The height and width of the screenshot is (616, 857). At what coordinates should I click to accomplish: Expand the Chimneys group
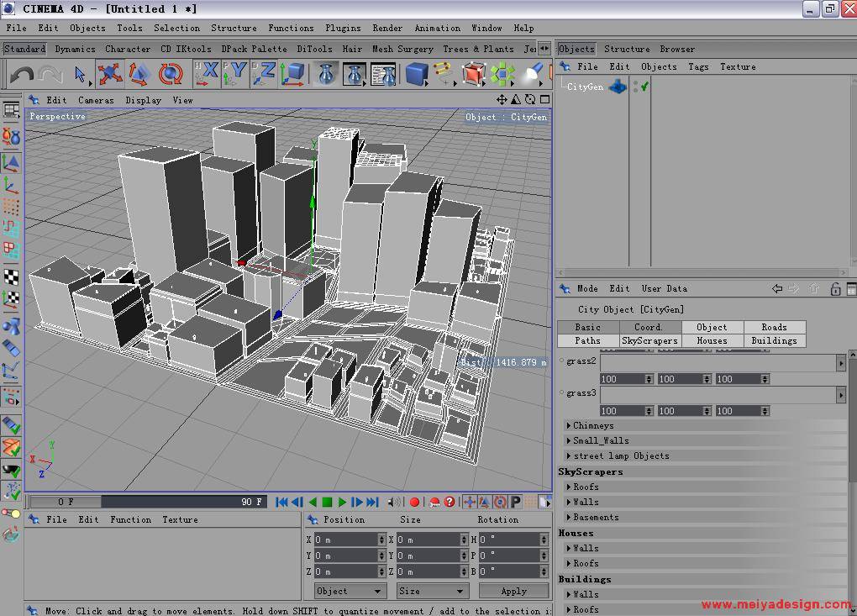point(569,425)
